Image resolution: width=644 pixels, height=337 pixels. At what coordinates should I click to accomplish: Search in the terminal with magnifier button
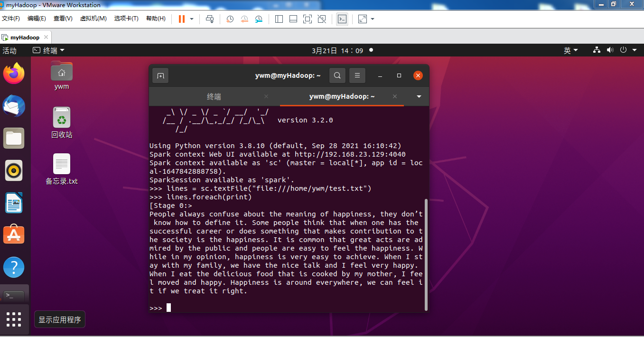click(337, 75)
